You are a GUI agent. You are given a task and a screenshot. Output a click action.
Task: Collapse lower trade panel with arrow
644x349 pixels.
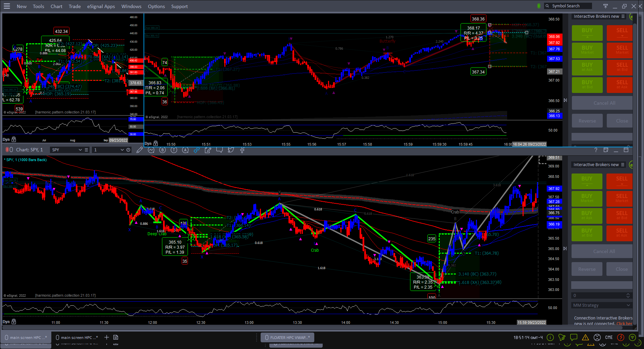coord(565,248)
